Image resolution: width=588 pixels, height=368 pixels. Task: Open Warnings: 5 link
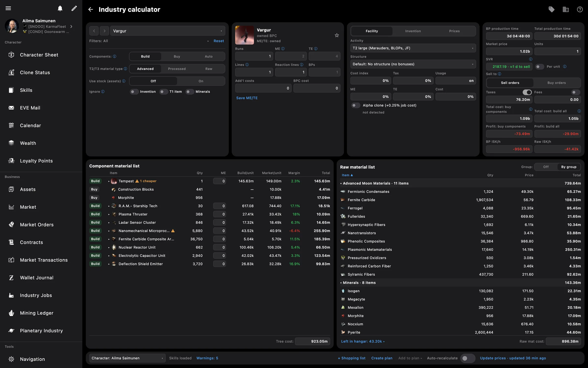[207, 358]
